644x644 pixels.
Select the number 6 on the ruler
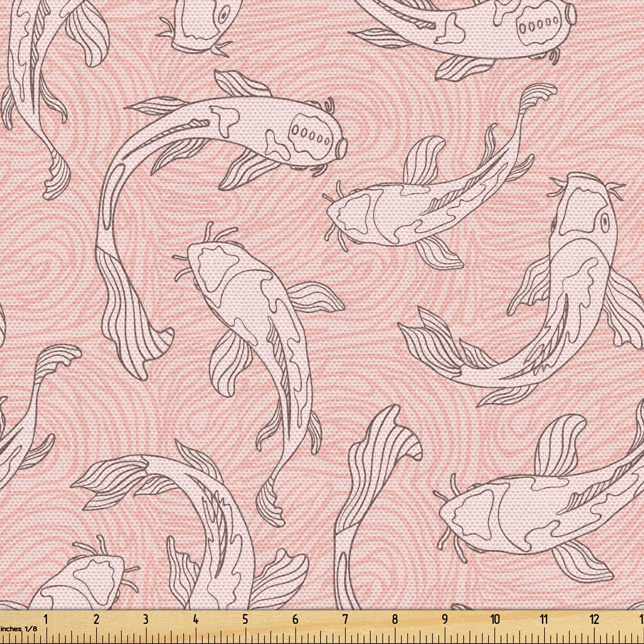point(295,620)
